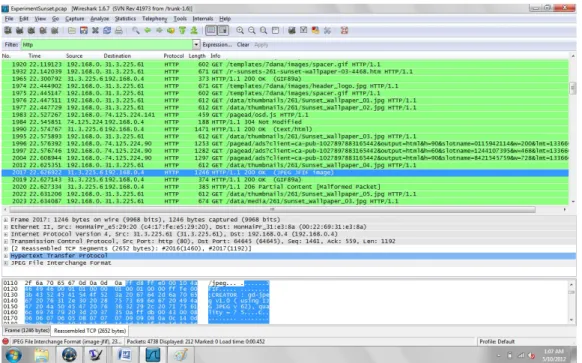This screenshot has width=582, height=363.
Task: Edit display filters from the toolbar
Action: 304,30
